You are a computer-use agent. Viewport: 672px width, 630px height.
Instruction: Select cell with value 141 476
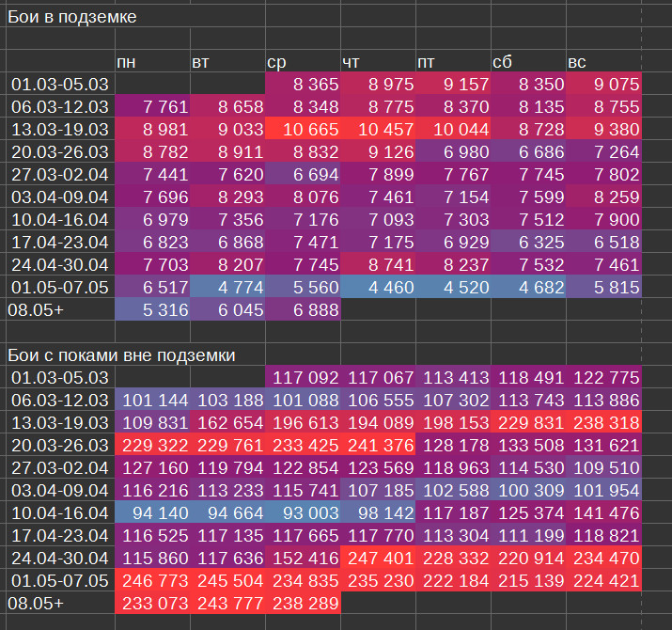tap(603, 512)
